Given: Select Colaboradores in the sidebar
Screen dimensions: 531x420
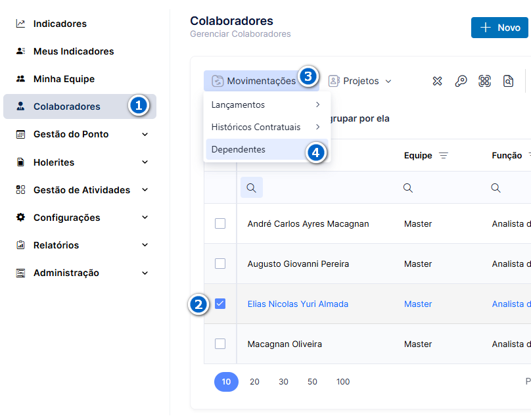Looking at the screenshot, I should (x=80, y=106).
